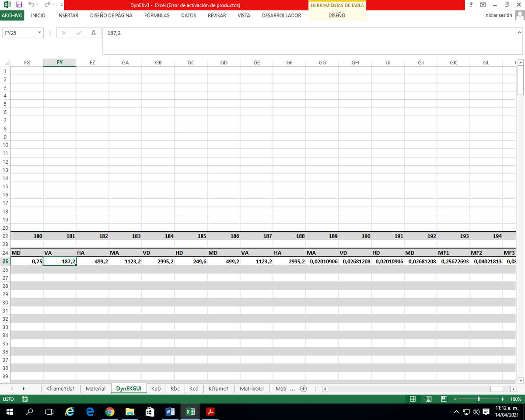
Task: Click the user account avatar icon
Action: click(520, 15)
